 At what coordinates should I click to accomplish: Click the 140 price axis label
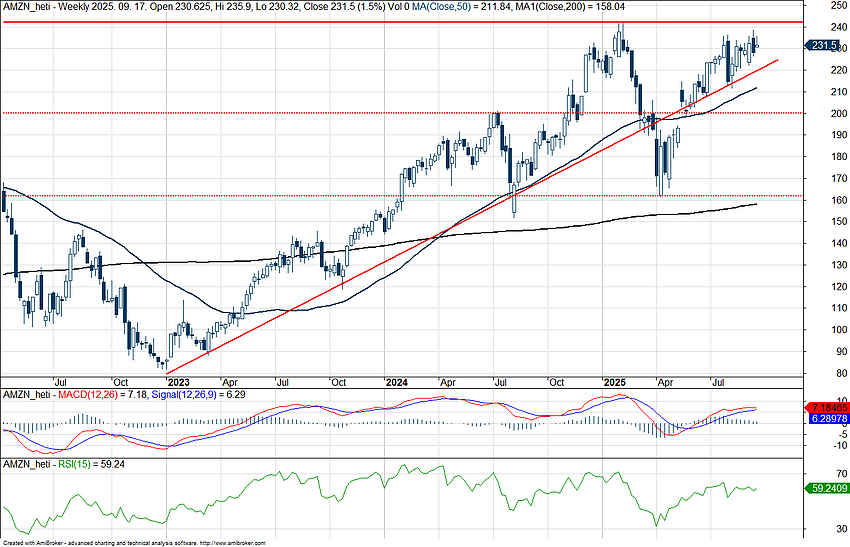click(x=839, y=243)
